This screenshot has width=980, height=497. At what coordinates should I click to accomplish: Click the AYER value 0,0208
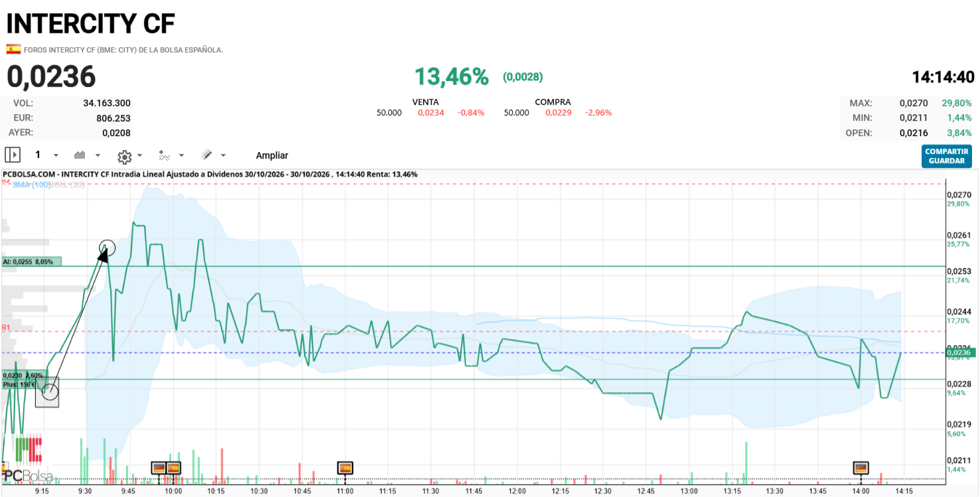[116, 133]
